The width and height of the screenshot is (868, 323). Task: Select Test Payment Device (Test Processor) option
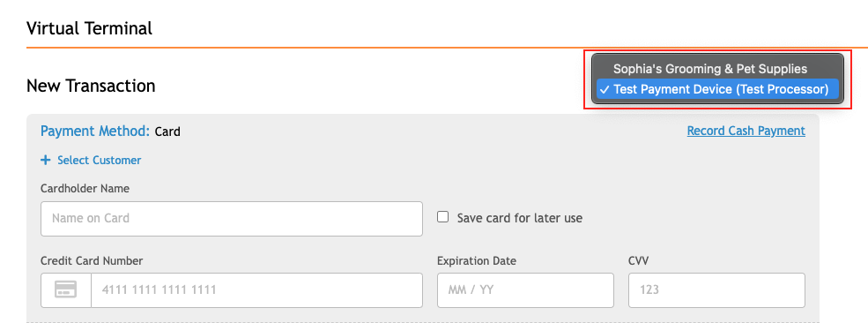[717, 89]
